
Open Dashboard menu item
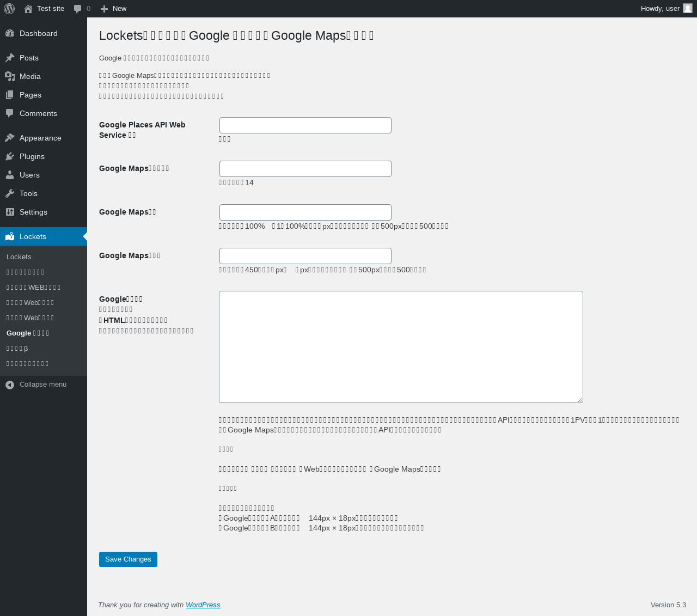[44, 33]
